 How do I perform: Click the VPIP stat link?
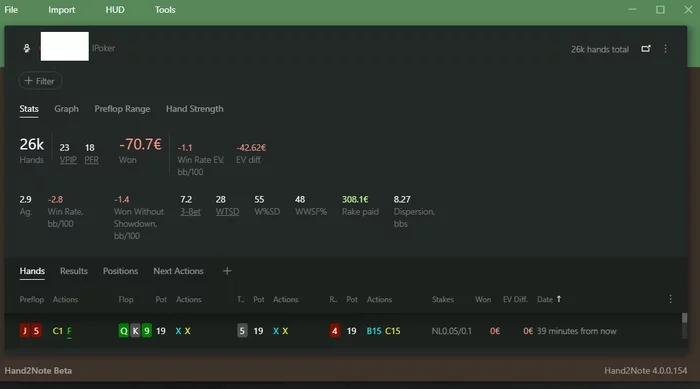click(x=68, y=160)
